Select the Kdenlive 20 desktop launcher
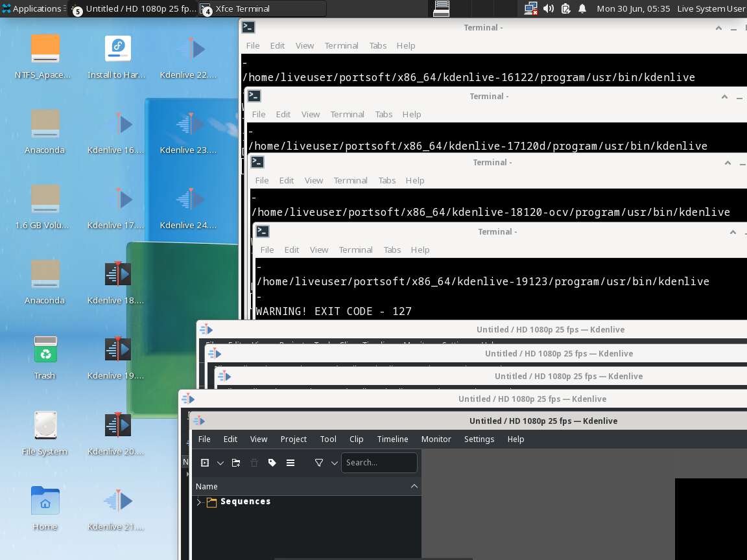Screen dimensions: 747x560 117,433
